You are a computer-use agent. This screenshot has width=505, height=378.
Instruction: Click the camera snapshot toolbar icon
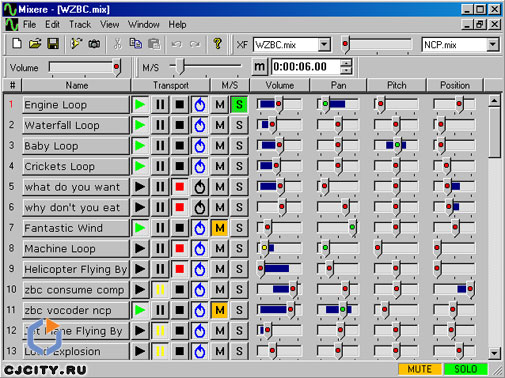point(94,44)
